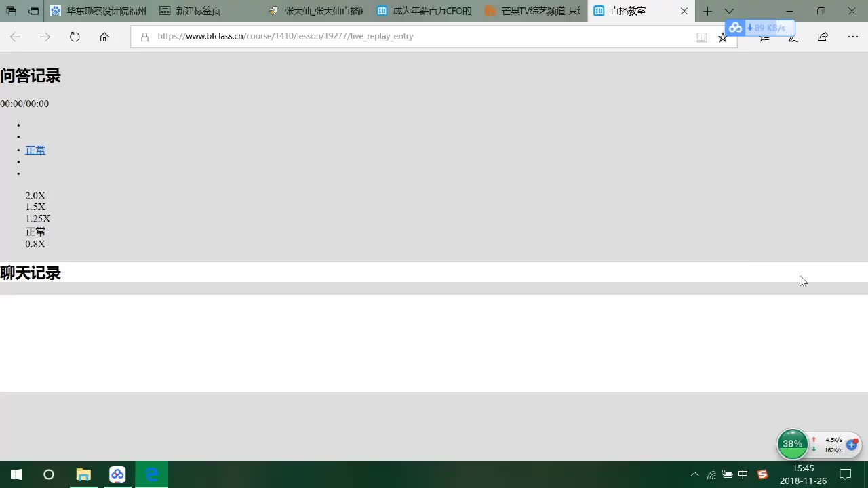Select the 1.5X playback speed
This screenshot has height=488, width=868.
pos(35,207)
